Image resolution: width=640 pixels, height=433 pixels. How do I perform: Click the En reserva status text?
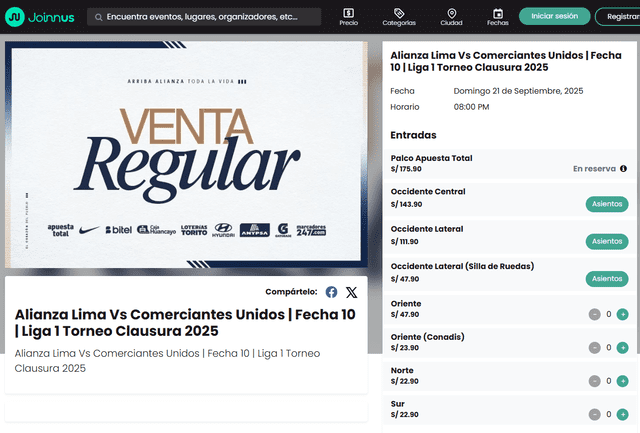(594, 169)
